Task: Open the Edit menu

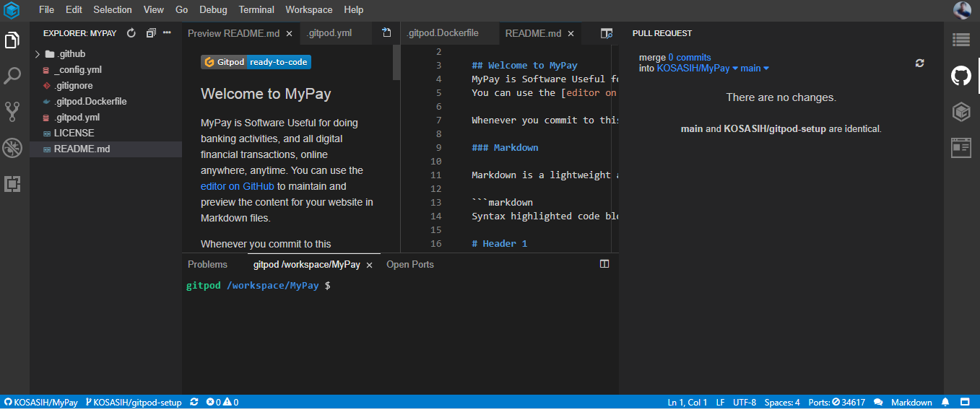Action: [74, 9]
